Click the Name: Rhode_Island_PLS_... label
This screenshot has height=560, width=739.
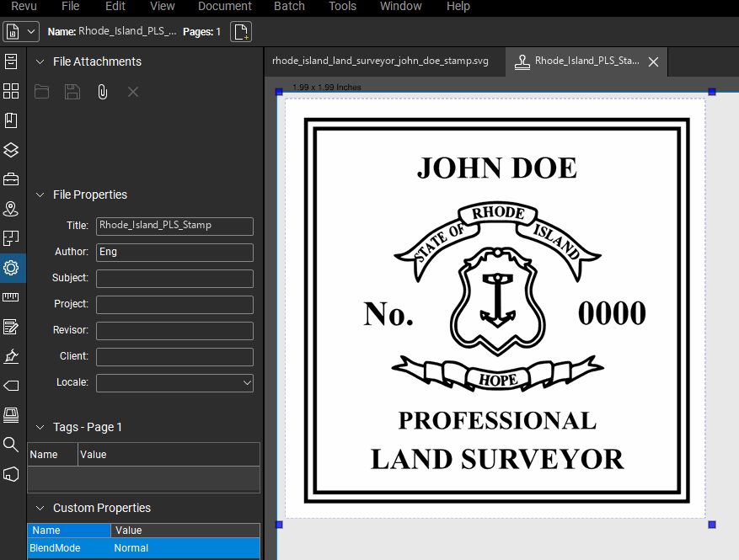coord(112,31)
